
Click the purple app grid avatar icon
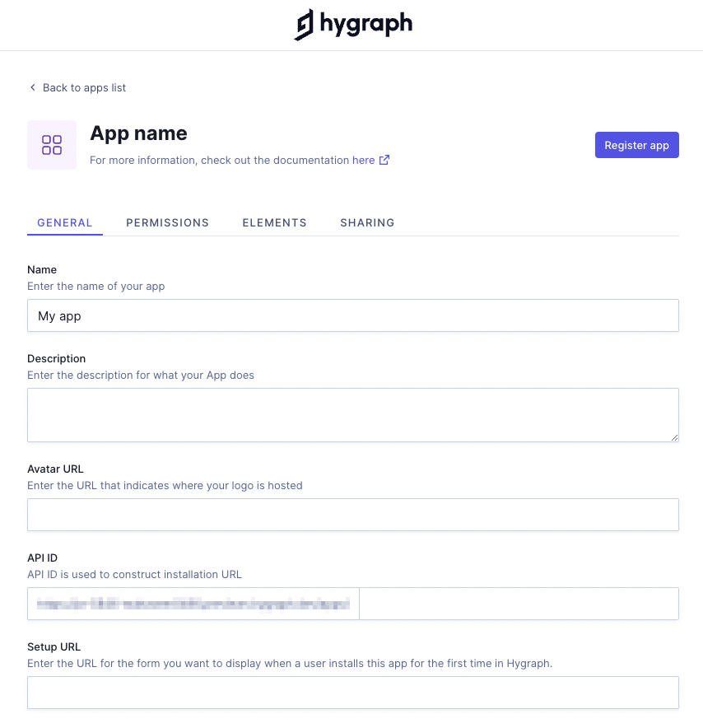coord(52,145)
